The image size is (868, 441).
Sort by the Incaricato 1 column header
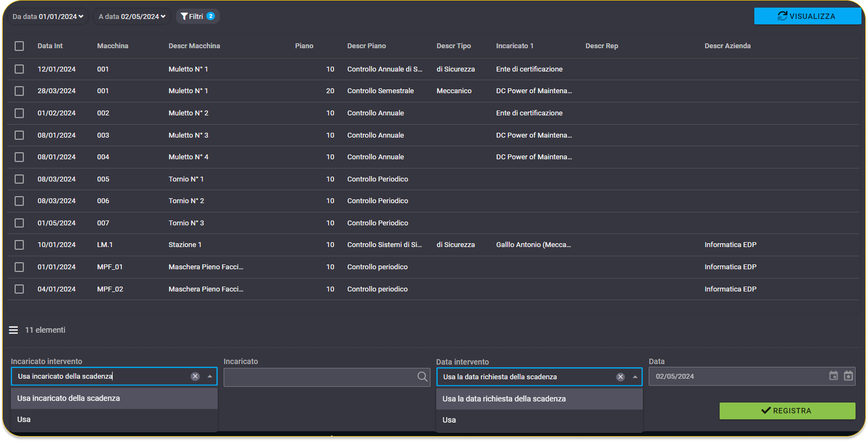pyautogui.click(x=515, y=46)
